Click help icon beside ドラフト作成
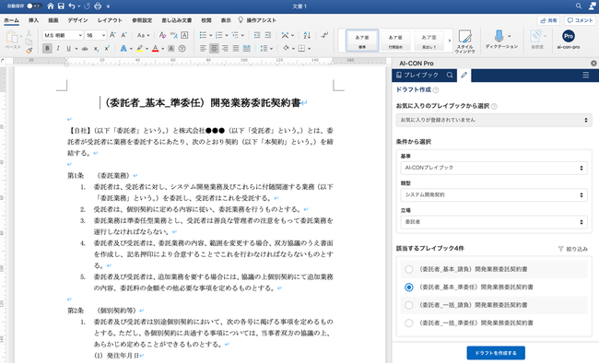 (x=436, y=90)
